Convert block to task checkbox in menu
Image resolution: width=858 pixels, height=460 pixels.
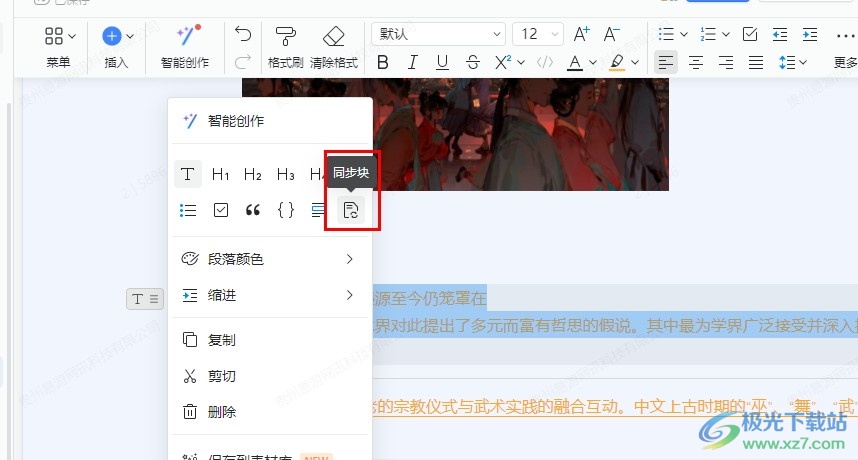coord(221,210)
